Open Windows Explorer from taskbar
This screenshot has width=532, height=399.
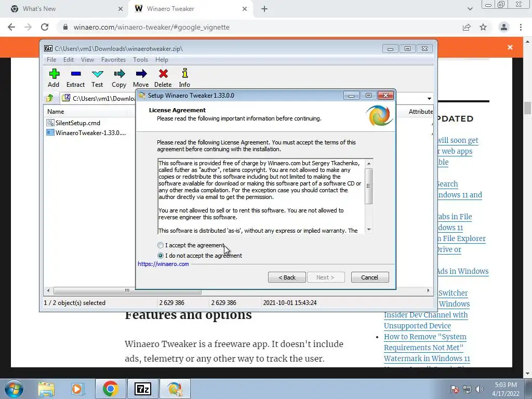click(46, 389)
